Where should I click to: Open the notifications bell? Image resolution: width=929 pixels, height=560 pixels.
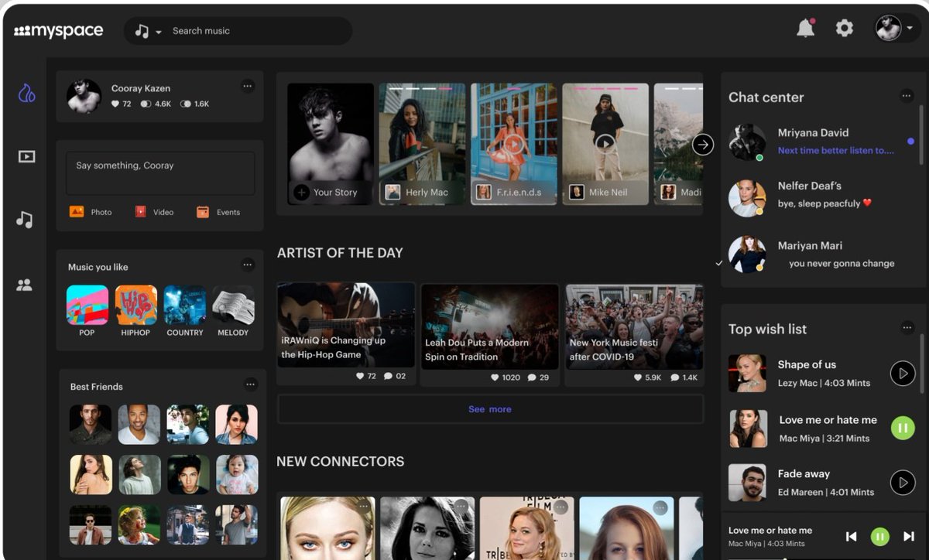806,29
